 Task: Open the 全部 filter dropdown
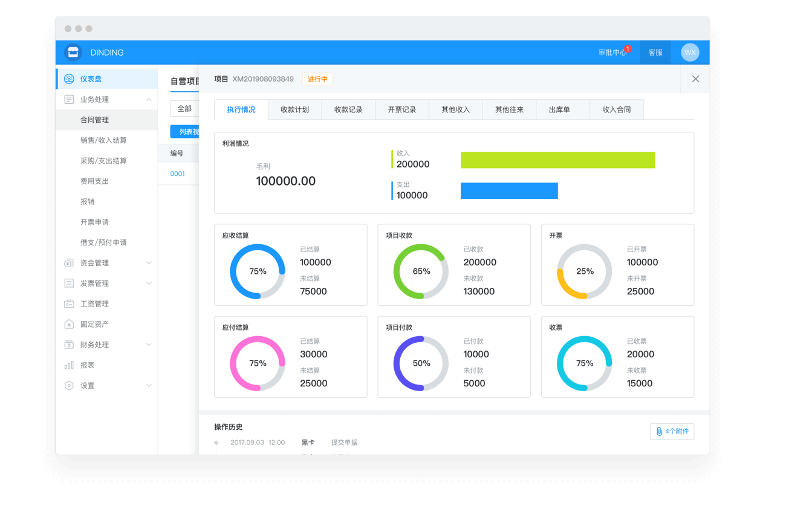(185, 109)
